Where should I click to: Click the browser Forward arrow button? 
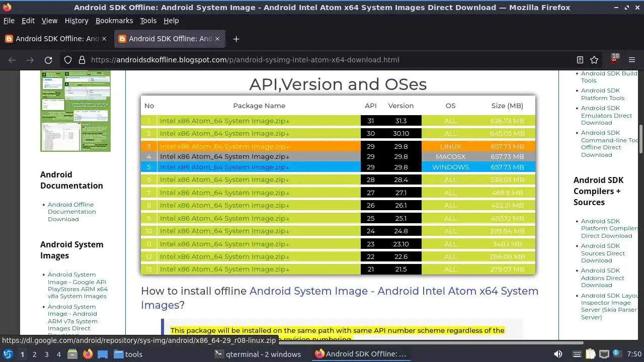click(30, 60)
